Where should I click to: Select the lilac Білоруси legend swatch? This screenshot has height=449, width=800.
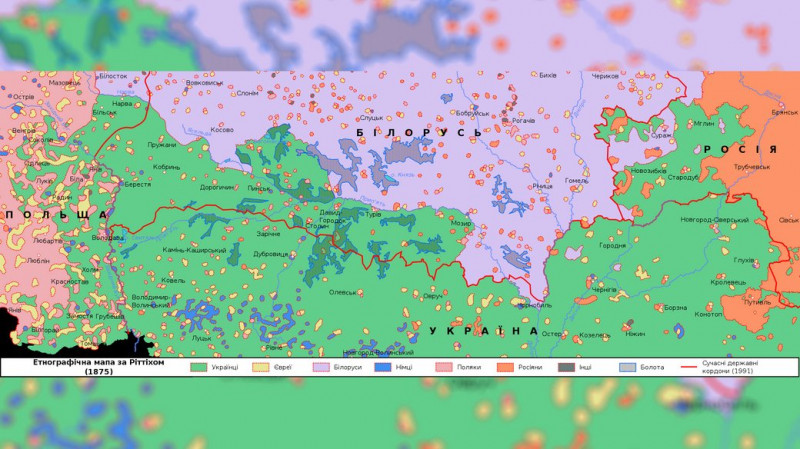[322, 367]
